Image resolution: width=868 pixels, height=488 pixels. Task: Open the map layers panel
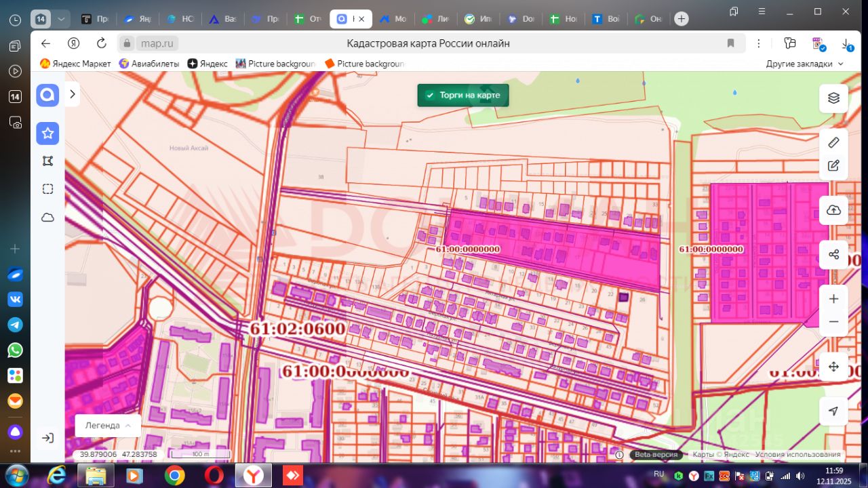pos(833,98)
